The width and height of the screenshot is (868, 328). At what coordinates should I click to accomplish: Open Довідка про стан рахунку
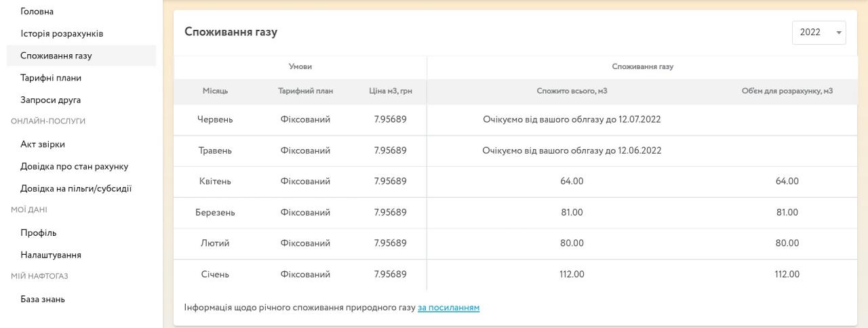75,167
